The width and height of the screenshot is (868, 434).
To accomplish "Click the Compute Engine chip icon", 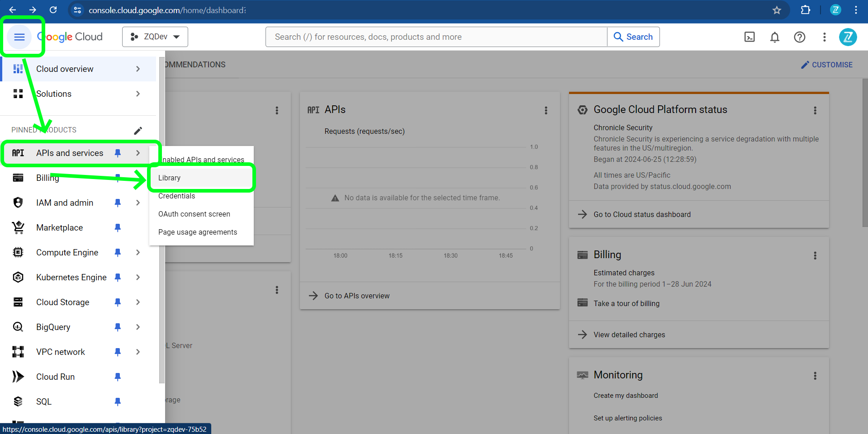I will pyautogui.click(x=18, y=252).
